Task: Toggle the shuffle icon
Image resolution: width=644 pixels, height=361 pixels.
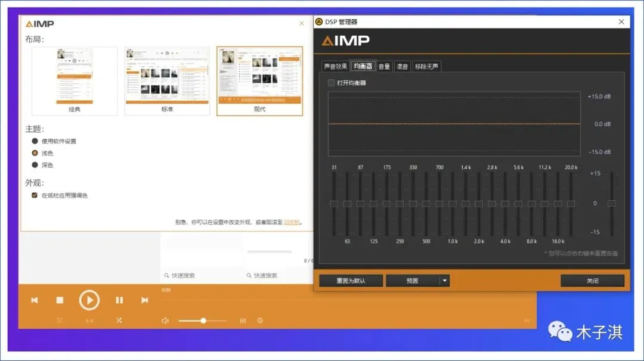Action: click(119, 320)
